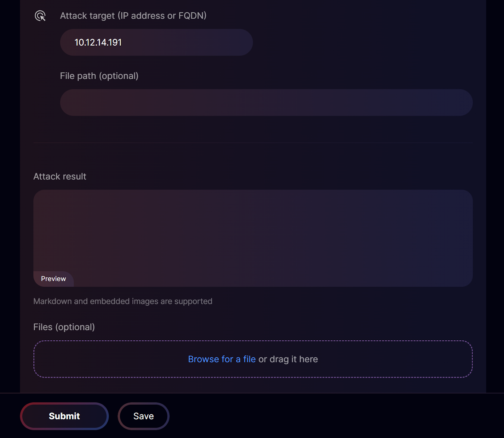Click the 'Files (optional)' label
Screen dimensions: 504x438
(64, 327)
